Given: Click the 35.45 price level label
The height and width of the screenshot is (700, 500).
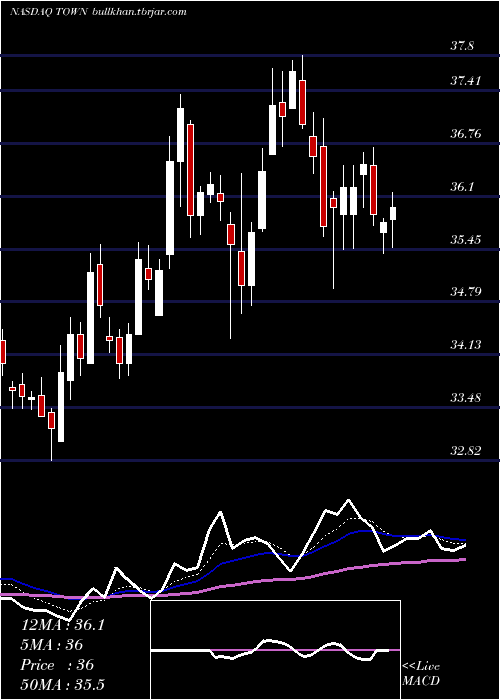Looking at the screenshot, I should (x=466, y=240).
